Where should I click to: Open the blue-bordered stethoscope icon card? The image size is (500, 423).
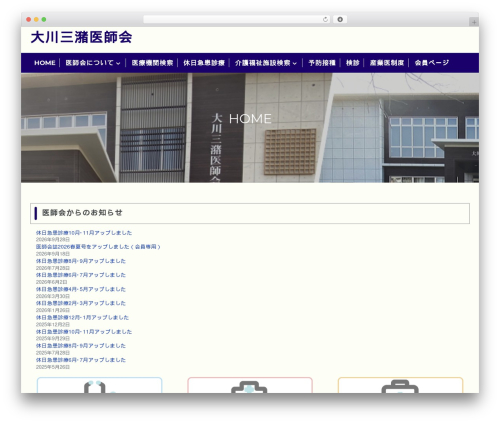click(x=99, y=385)
